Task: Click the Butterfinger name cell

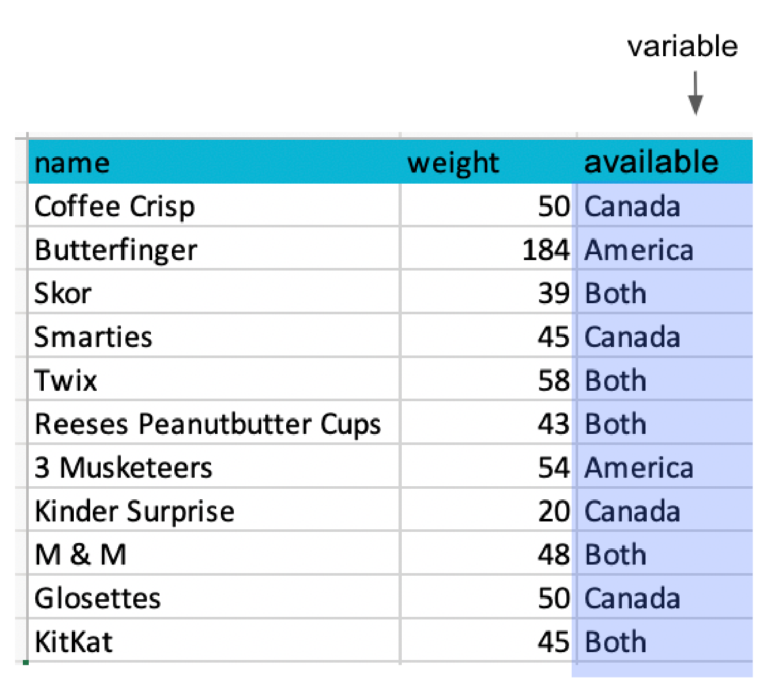Action: pyautogui.click(x=116, y=250)
